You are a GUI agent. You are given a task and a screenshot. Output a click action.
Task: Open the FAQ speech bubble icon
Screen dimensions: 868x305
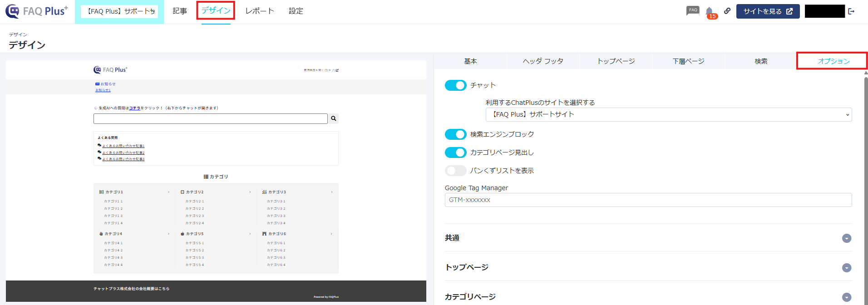(x=693, y=10)
